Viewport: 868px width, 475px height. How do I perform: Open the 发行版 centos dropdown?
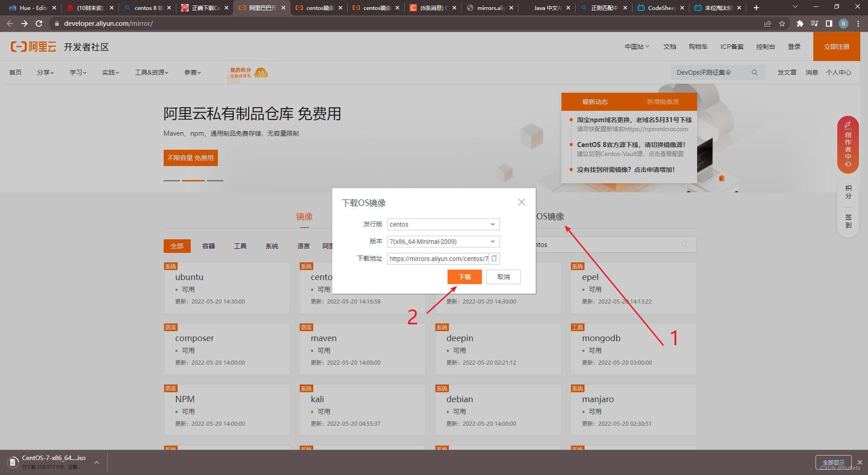pos(443,224)
